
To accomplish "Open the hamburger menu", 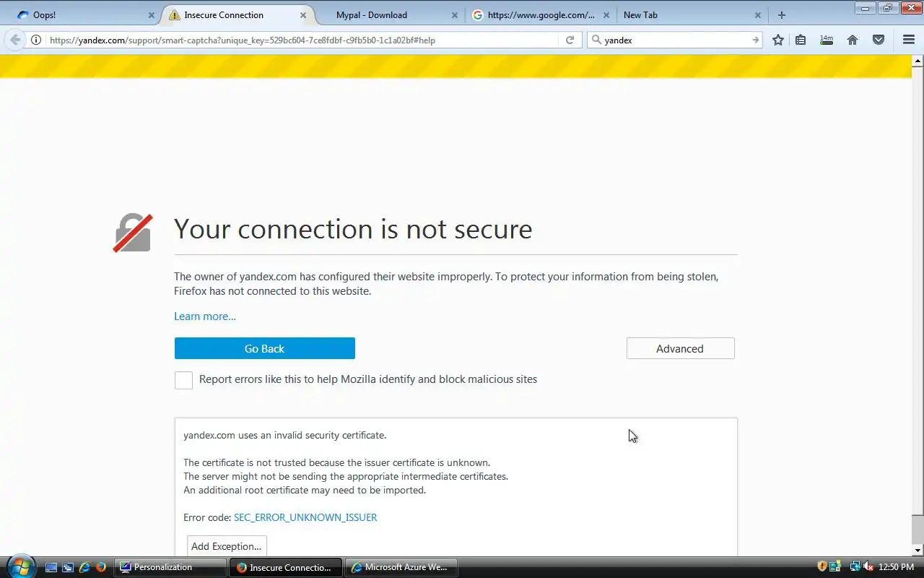I will [909, 40].
